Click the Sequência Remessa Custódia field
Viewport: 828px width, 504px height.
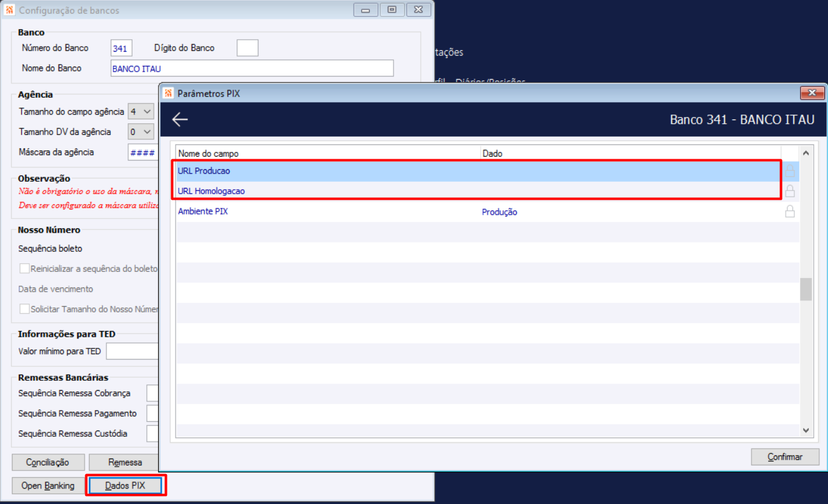click(153, 434)
